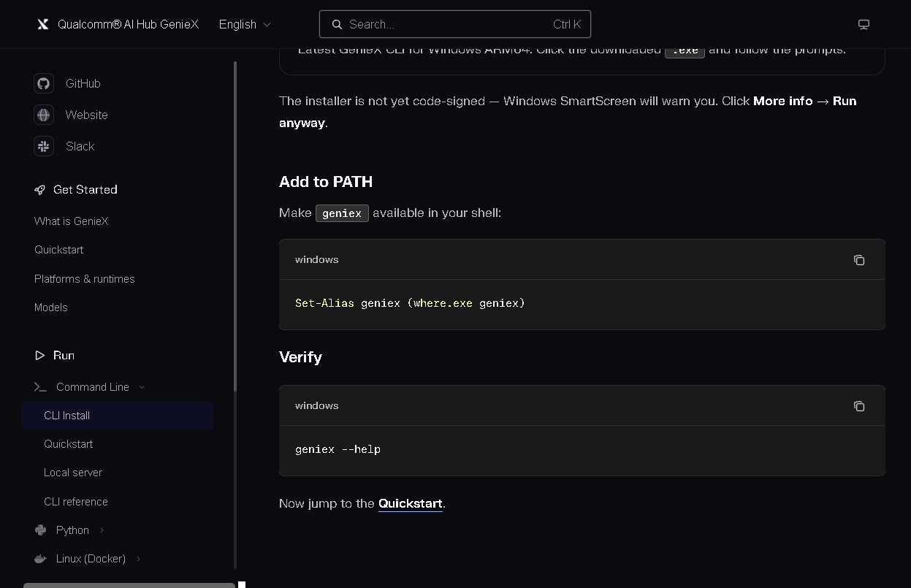The image size is (911, 588).
Task: Focus the Search input field
Action: pyautogui.click(x=454, y=24)
